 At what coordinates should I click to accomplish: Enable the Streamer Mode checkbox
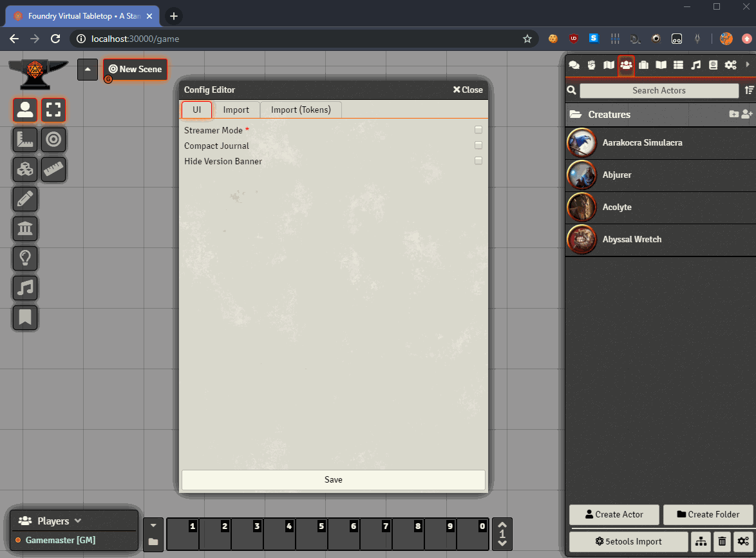click(478, 130)
